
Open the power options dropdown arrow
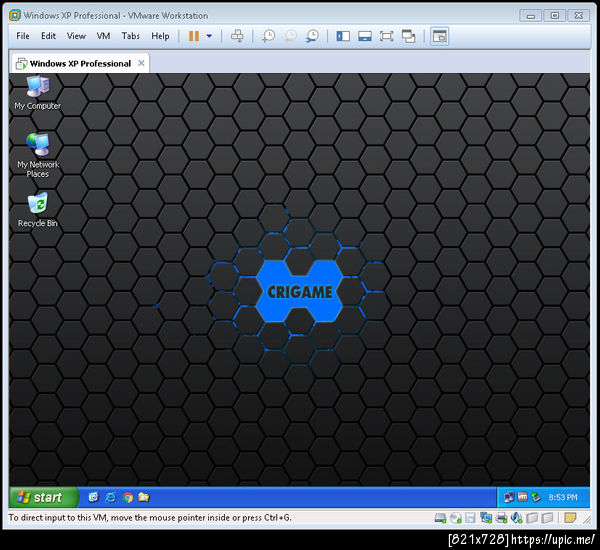pyautogui.click(x=209, y=36)
